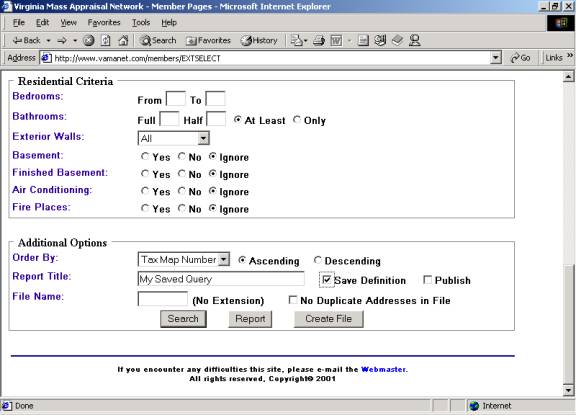Open the Search toolbar button

pyautogui.click(x=158, y=40)
